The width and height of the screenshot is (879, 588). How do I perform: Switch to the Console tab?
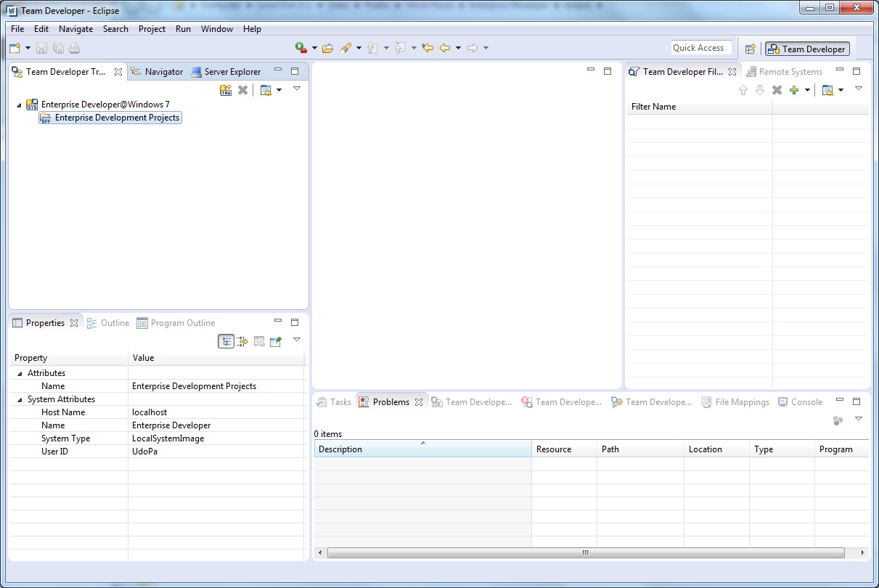800,402
